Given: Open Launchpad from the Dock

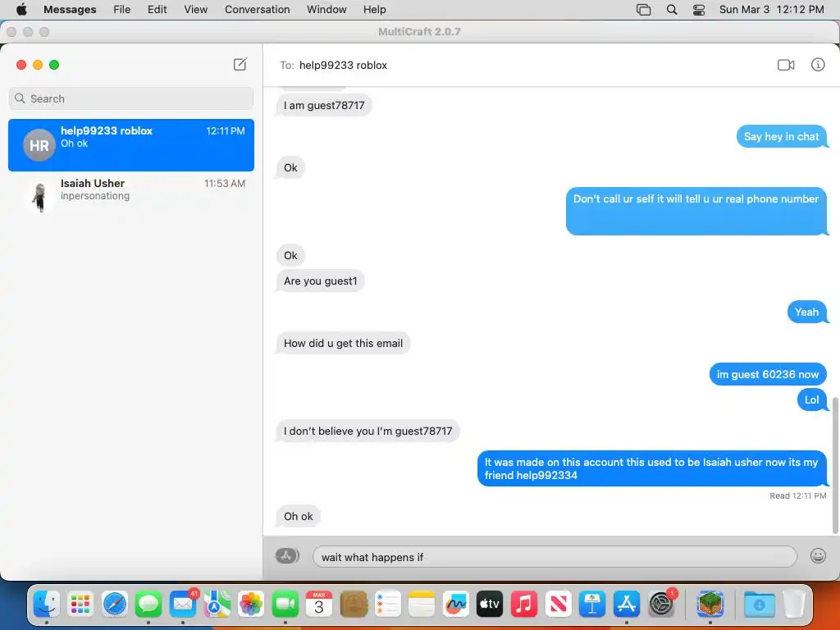Looking at the screenshot, I should [x=80, y=605].
